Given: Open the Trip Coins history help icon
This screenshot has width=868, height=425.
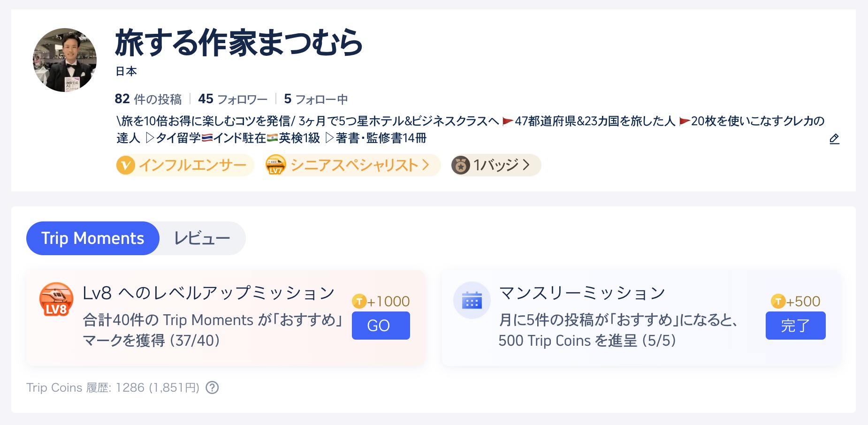Looking at the screenshot, I should pyautogui.click(x=213, y=387).
